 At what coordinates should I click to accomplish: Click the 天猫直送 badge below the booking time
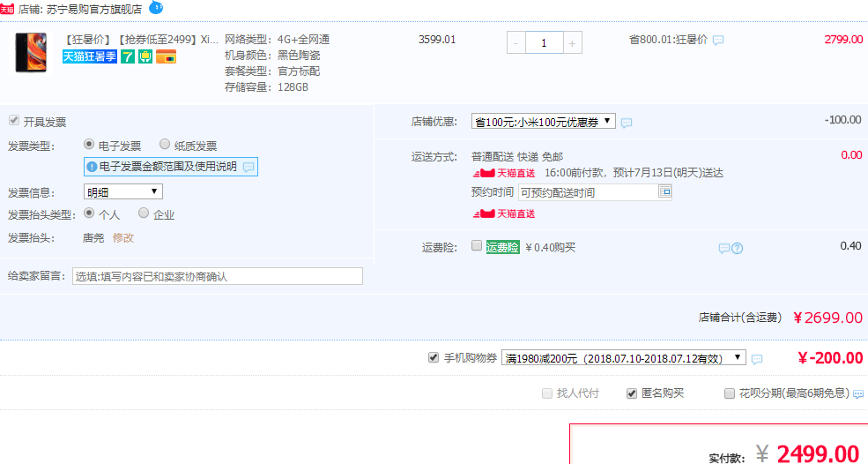coord(504,213)
